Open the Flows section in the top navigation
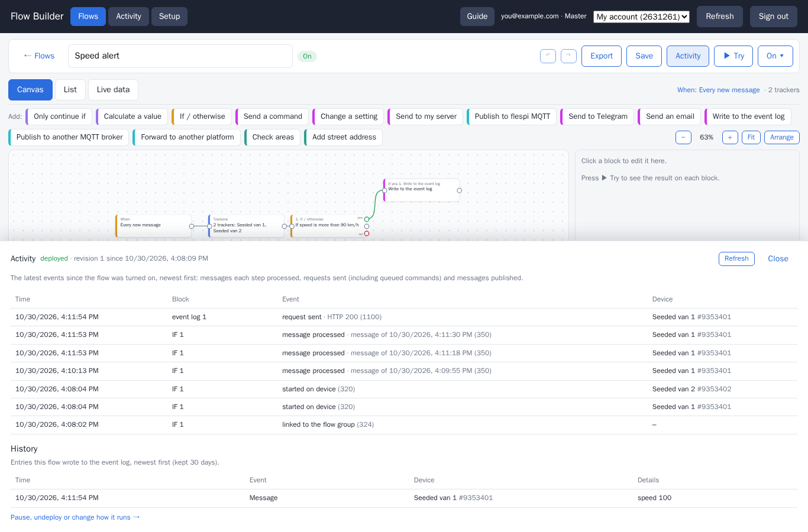 pos(88,17)
